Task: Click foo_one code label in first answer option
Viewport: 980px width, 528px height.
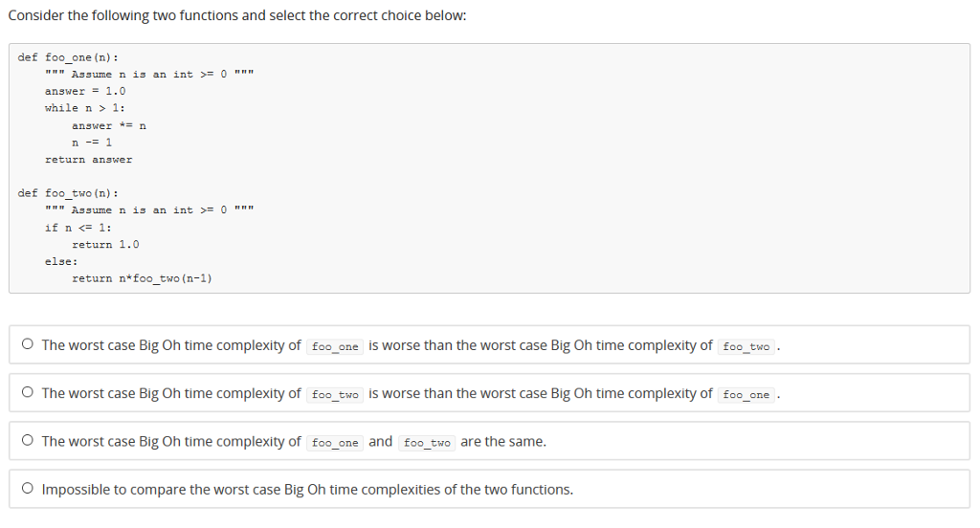Action: click(x=335, y=346)
